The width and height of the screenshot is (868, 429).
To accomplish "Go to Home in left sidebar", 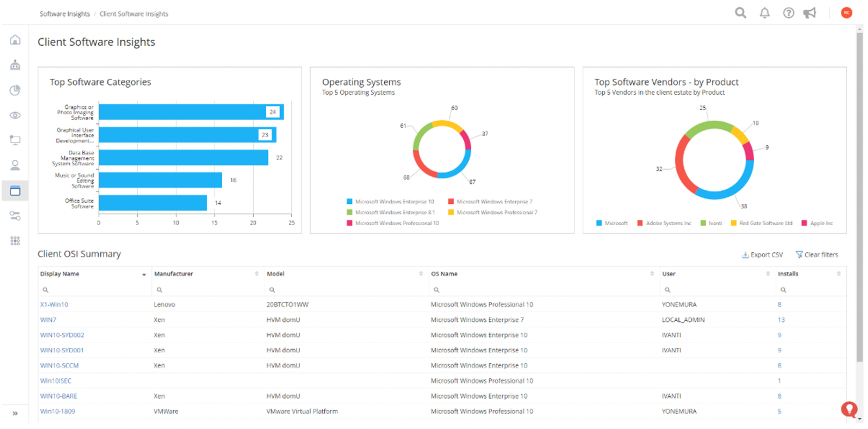I will [x=15, y=40].
